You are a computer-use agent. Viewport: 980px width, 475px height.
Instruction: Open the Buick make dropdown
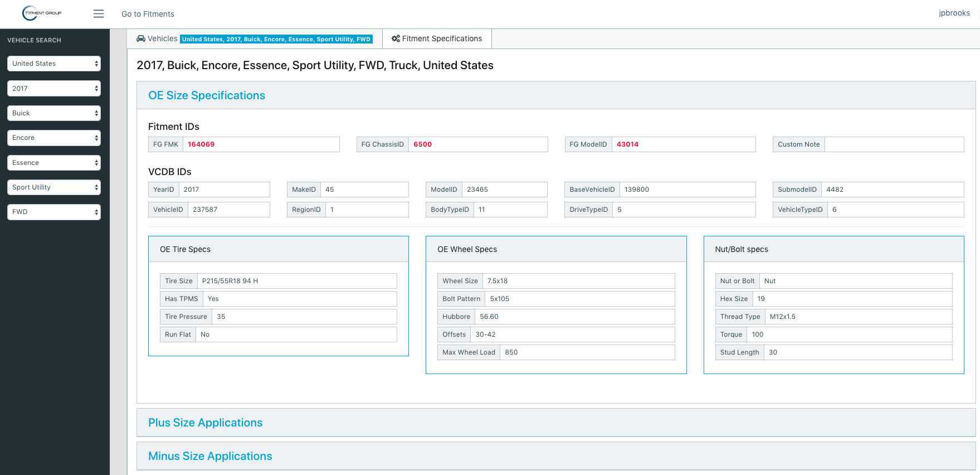click(x=54, y=113)
